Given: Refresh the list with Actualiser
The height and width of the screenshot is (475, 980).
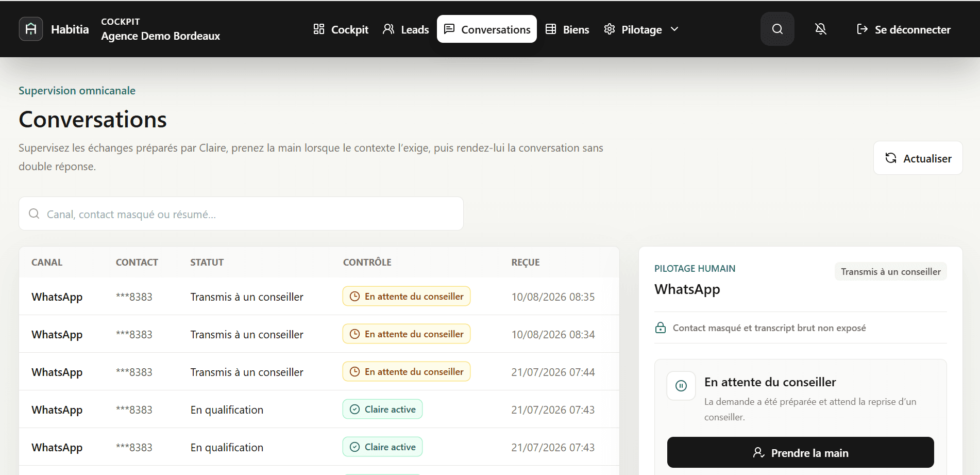Looking at the screenshot, I should pos(918,158).
